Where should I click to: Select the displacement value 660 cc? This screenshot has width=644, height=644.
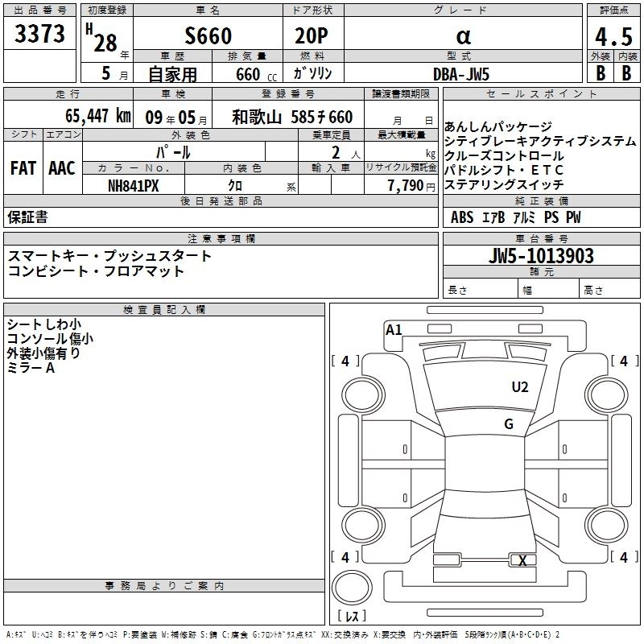pyautogui.click(x=256, y=75)
